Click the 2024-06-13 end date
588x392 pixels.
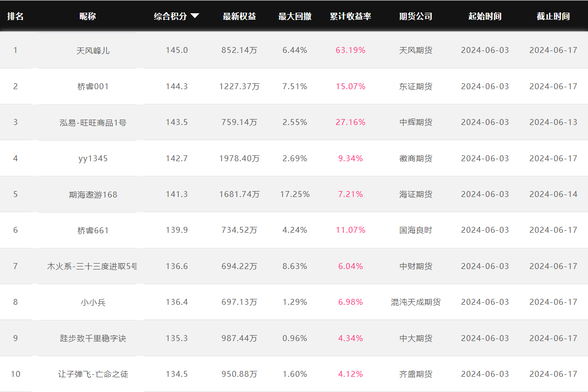tap(553, 122)
